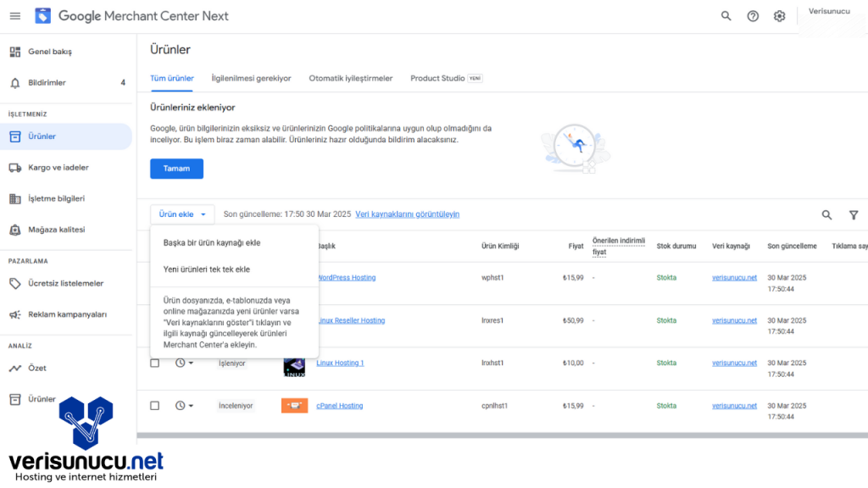The image size is (868, 488).
Task: Open the Linux Reseller Hosting product link
Action: pyautogui.click(x=351, y=320)
